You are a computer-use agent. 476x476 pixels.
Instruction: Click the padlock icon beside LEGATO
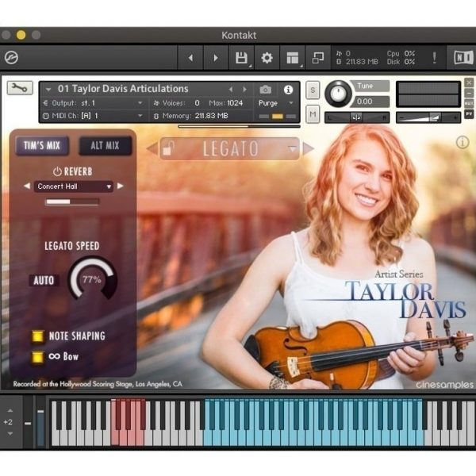tap(168, 149)
